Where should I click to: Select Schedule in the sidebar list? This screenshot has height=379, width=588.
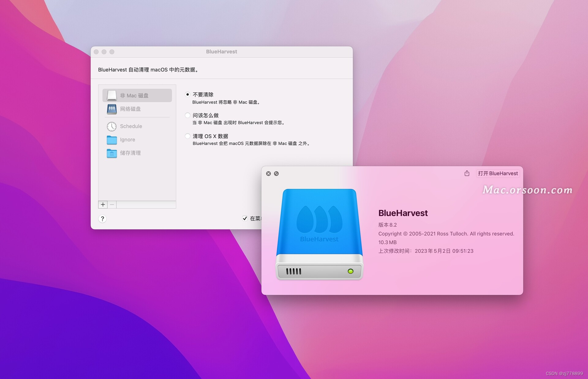coord(131,126)
